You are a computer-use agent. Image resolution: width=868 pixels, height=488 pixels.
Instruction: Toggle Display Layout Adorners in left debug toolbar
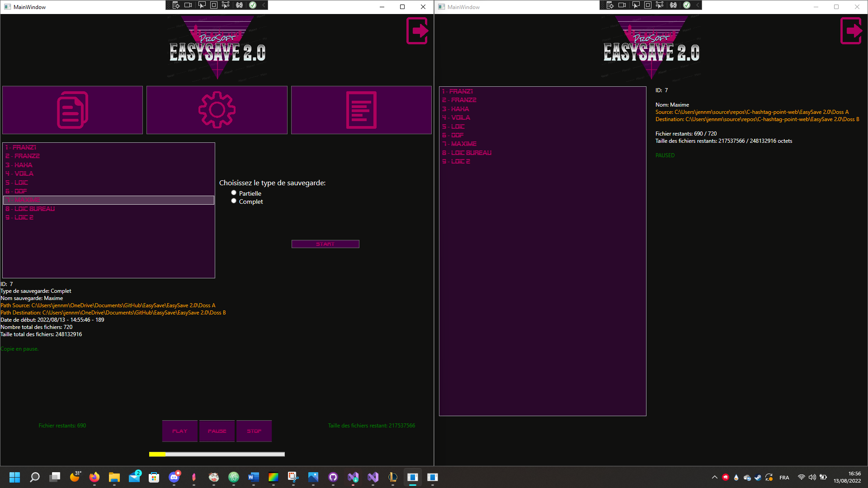coord(214,5)
